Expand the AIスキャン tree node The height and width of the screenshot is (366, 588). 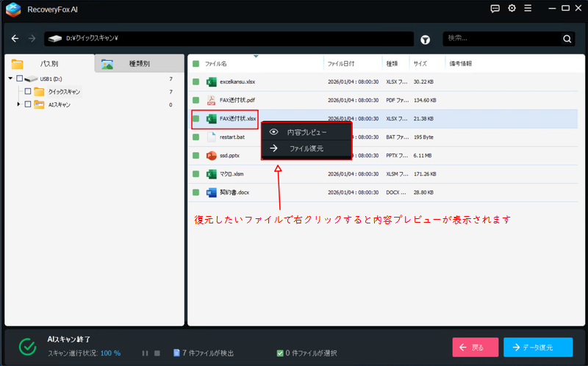click(x=18, y=105)
